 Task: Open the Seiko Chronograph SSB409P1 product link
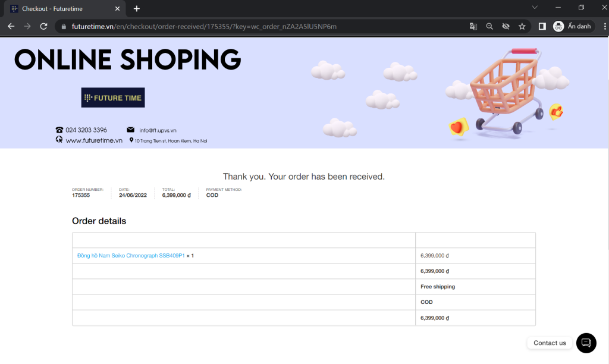[x=131, y=256]
